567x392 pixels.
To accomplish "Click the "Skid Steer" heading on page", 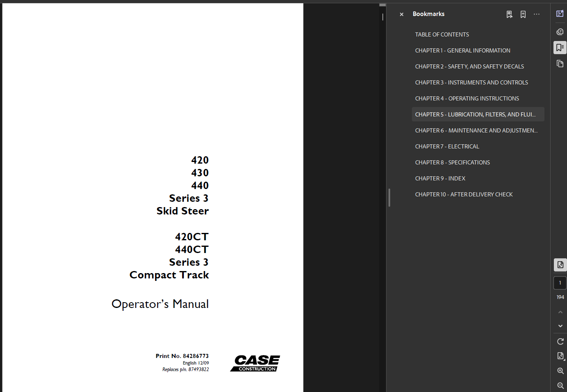I will [183, 211].
